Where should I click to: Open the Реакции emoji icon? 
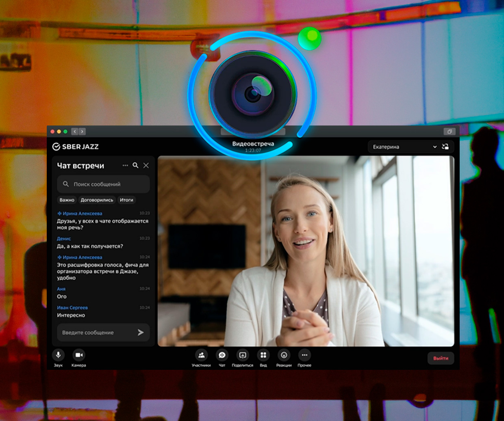tap(284, 355)
